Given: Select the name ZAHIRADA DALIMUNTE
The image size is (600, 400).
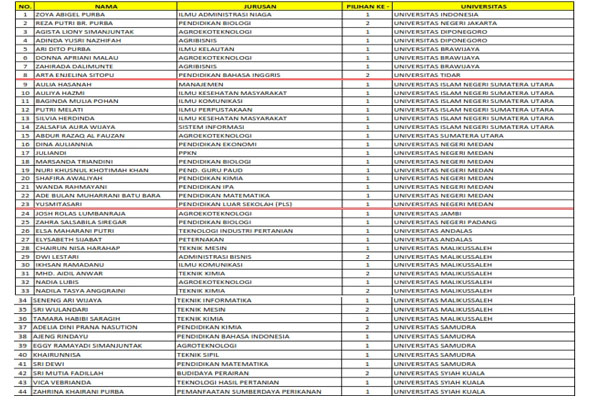Looking at the screenshot, I should tap(74, 66).
